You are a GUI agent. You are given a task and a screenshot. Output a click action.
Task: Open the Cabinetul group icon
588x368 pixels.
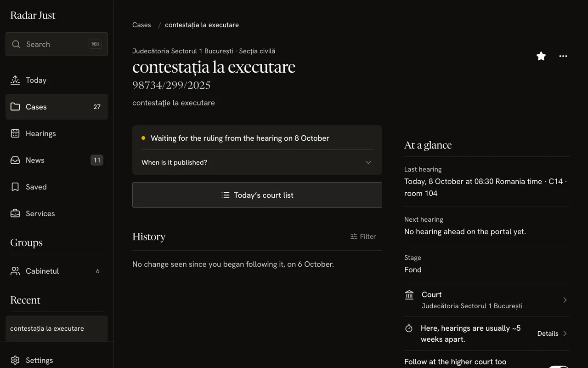point(15,271)
